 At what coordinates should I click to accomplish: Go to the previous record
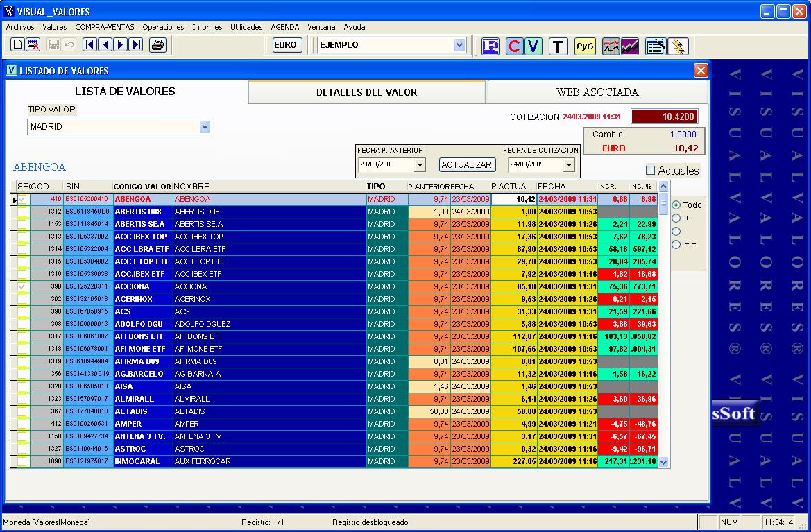105,45
